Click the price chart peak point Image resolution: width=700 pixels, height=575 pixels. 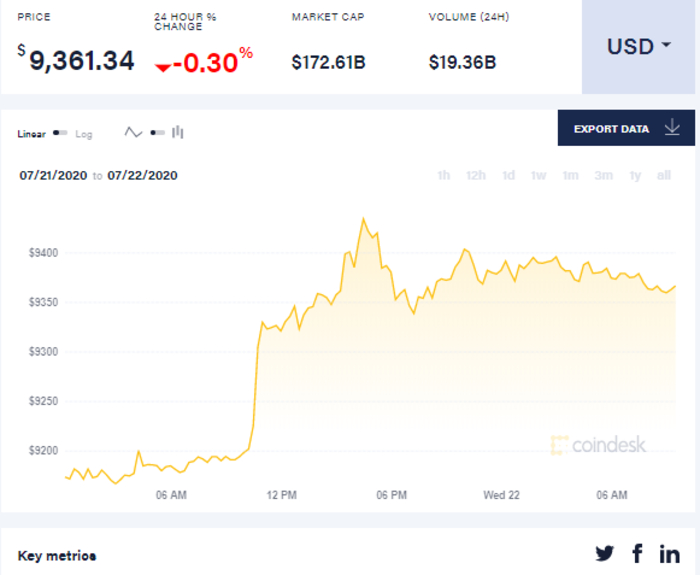click(363, 218)
